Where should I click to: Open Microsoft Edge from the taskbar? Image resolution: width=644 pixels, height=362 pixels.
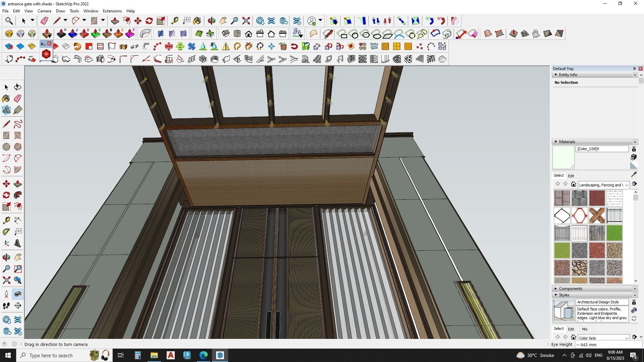204,355
